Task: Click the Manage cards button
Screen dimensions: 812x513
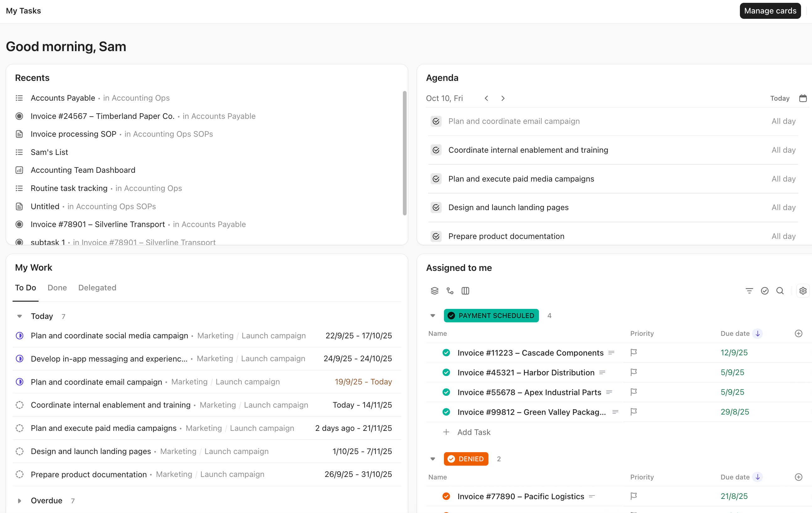Action: [x=770, y=10]
